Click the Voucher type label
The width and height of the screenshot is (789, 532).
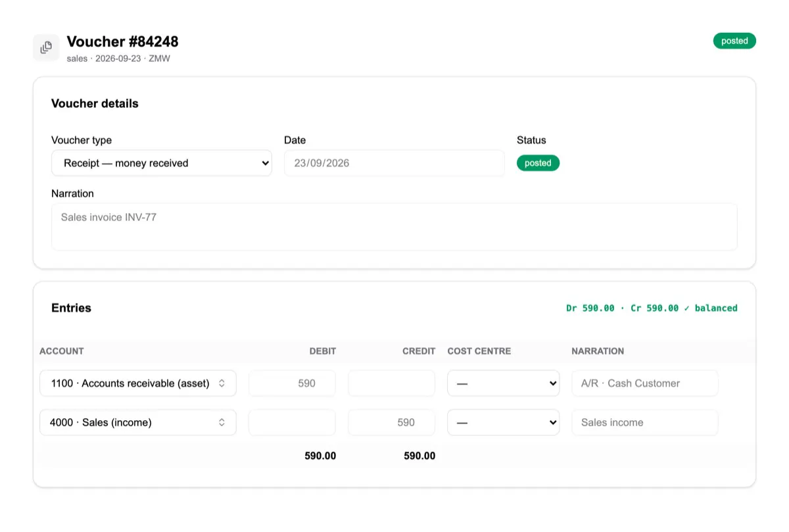(82, 140)
